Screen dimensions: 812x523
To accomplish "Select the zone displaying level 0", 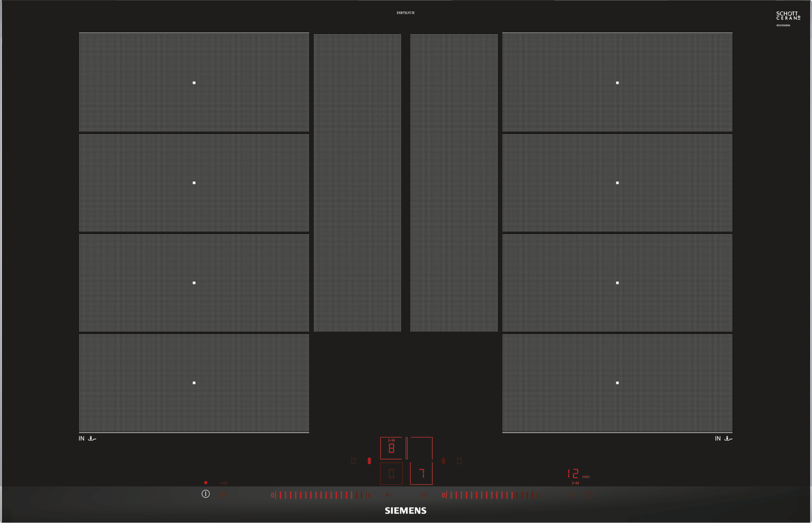I will pos(391,473).
